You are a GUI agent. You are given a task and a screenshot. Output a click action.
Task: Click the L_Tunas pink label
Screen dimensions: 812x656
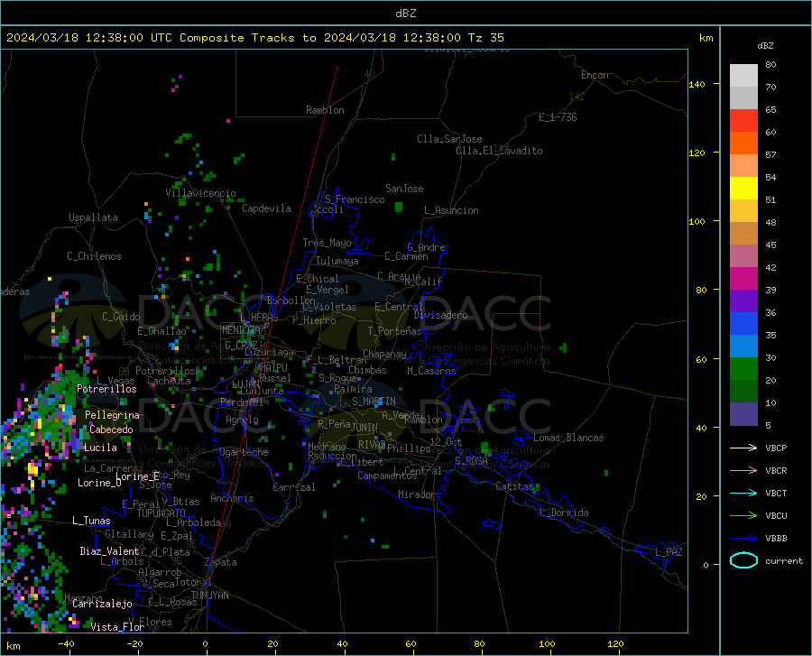point(91,521)
